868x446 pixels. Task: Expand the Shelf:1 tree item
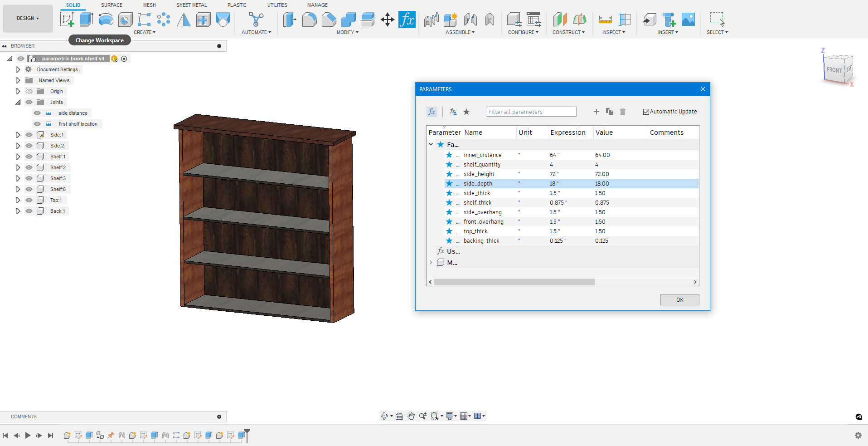pos(18,156)
